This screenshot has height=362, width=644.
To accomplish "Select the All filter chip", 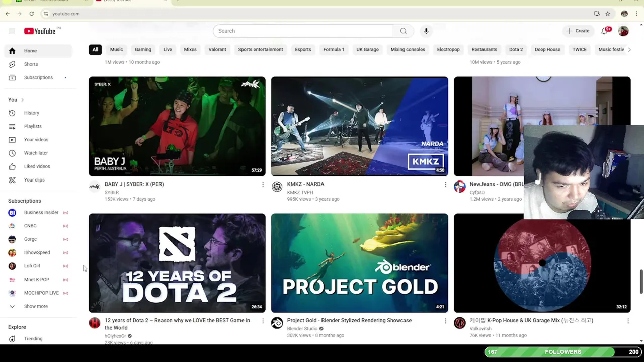I will [x=95, y=49].
